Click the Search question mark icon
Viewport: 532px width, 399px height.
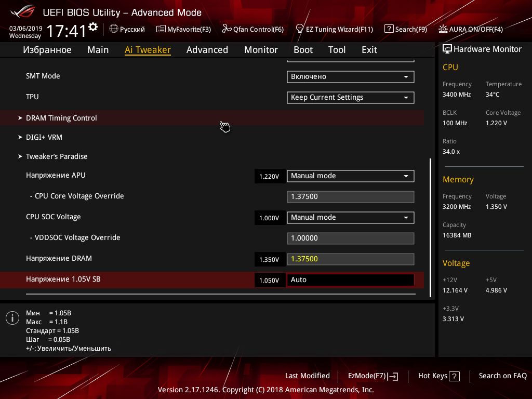click(389, 29)
